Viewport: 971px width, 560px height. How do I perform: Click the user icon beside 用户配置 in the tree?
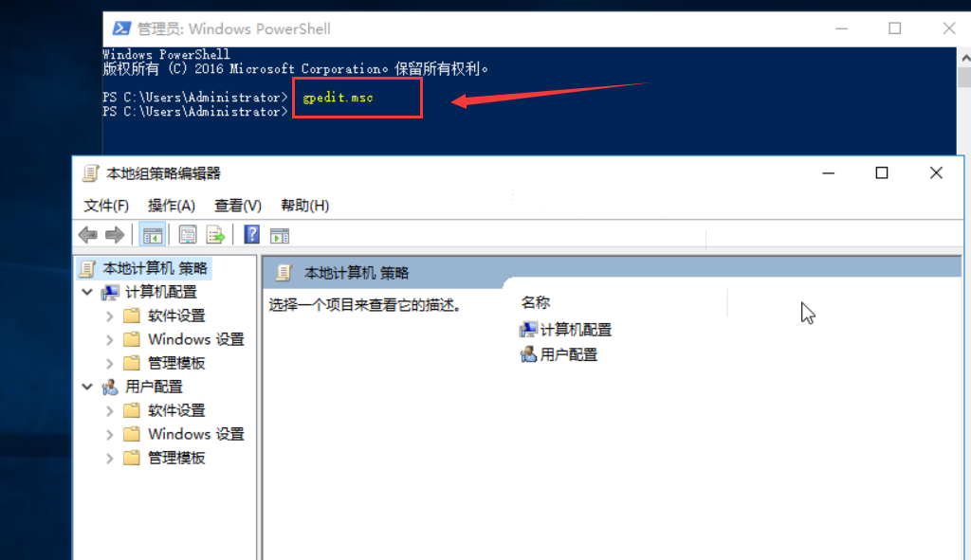(110, 388)
